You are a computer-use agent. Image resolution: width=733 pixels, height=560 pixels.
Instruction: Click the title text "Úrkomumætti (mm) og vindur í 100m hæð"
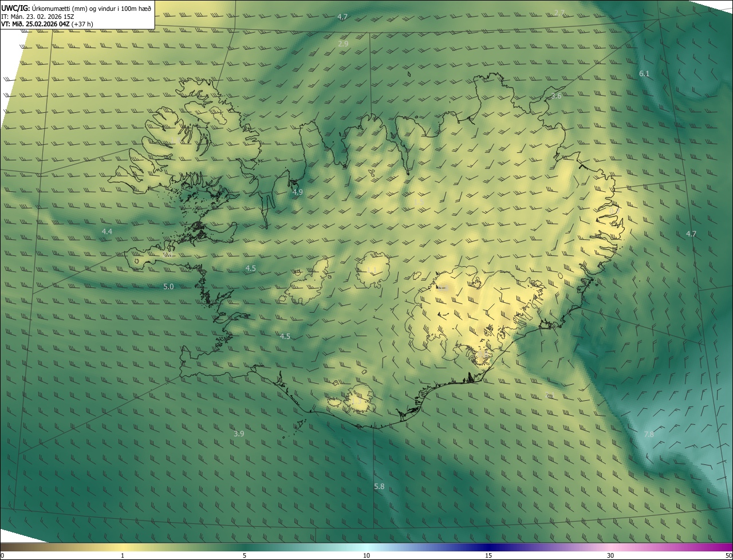pyautogui.click(x=92, y=7)
